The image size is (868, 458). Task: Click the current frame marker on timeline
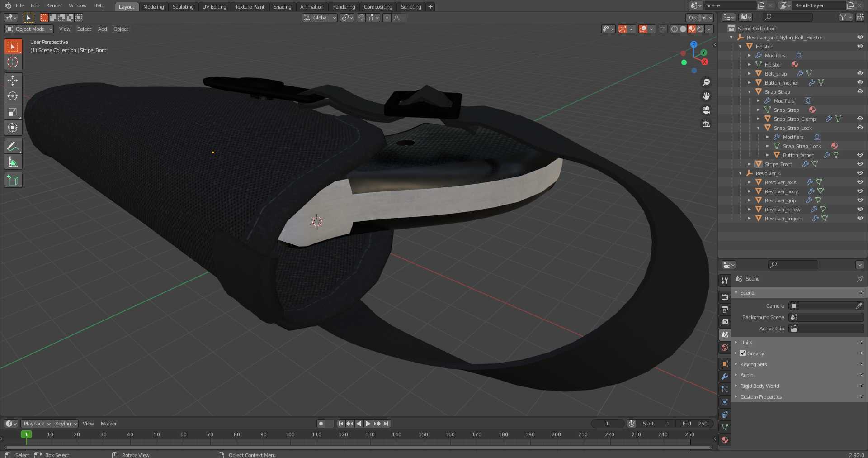[26, 434]
